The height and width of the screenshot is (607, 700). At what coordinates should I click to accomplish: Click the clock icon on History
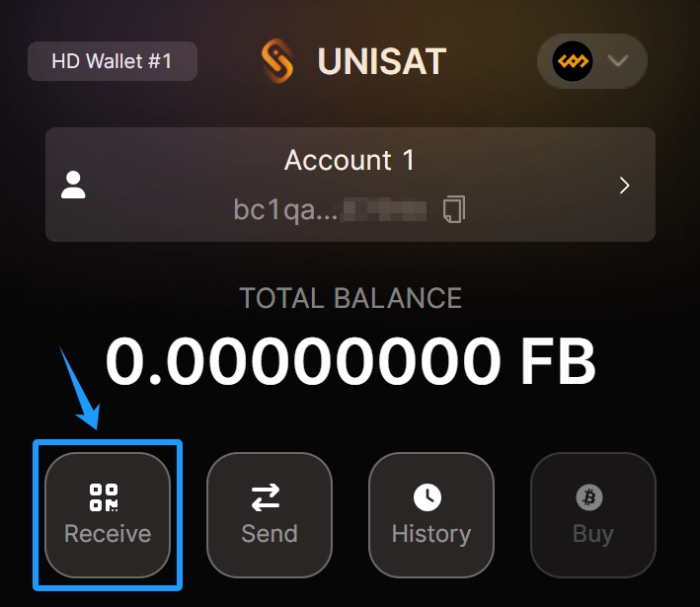pyautogui.click(x=428, y=497)
